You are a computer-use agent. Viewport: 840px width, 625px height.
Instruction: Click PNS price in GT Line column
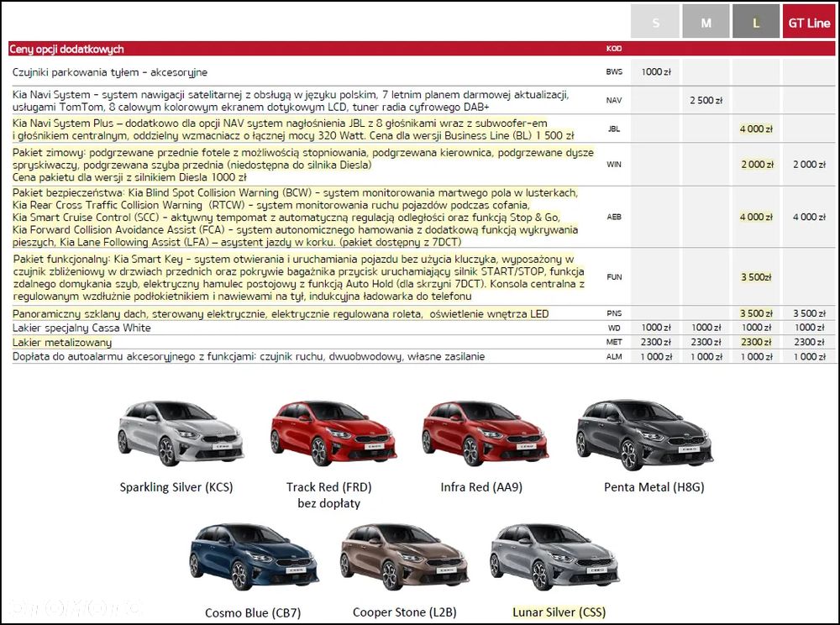pos(809,313)
